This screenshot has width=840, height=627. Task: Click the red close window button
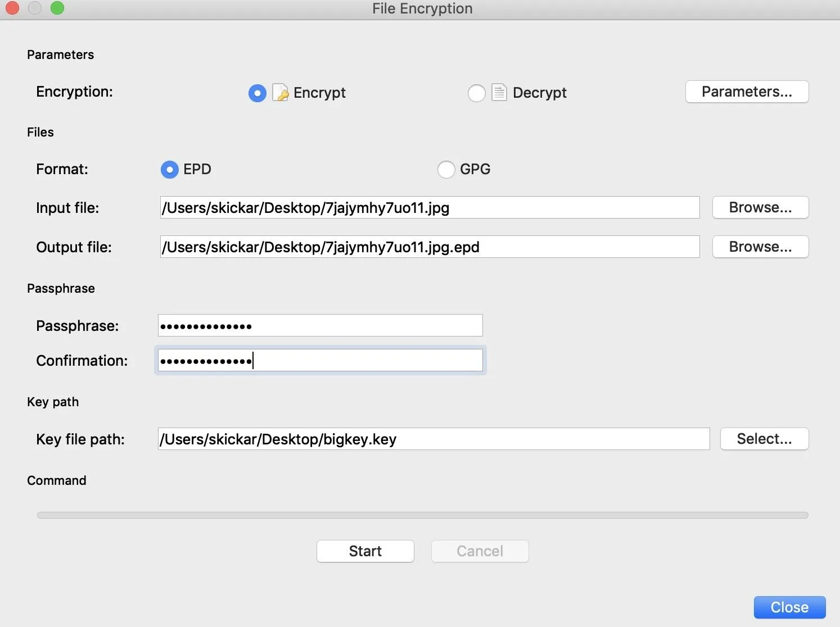(12, 8)
